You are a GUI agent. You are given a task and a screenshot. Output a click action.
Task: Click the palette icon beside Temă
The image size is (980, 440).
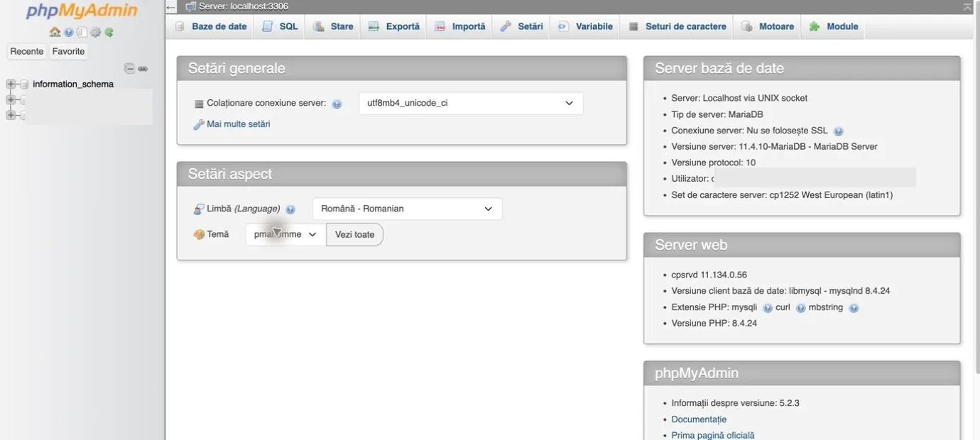point(199,234)
